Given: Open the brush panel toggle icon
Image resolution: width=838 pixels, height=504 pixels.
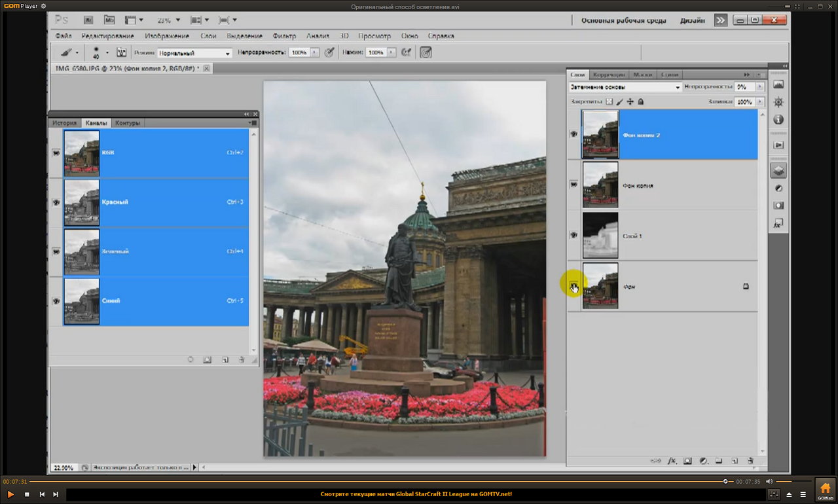Looking at the screenshot, I should click(121, 52).
